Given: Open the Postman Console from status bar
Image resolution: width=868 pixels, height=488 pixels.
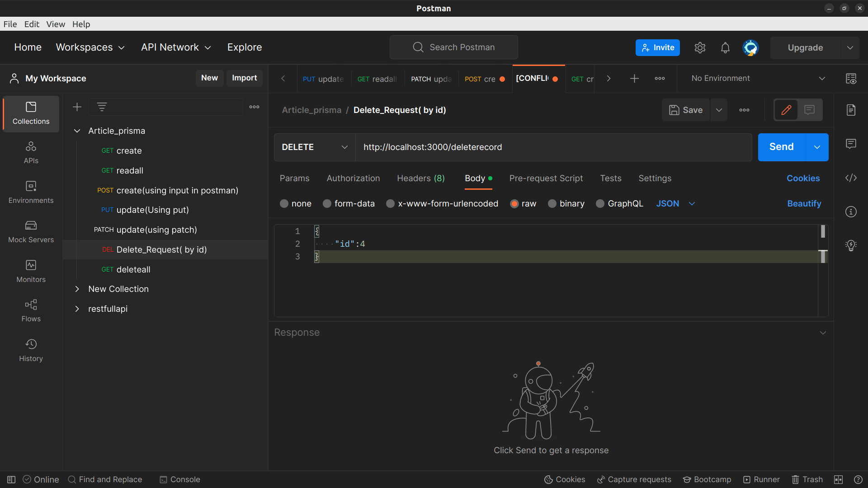Looking at the screenshot, I should (x=179, y=479).
